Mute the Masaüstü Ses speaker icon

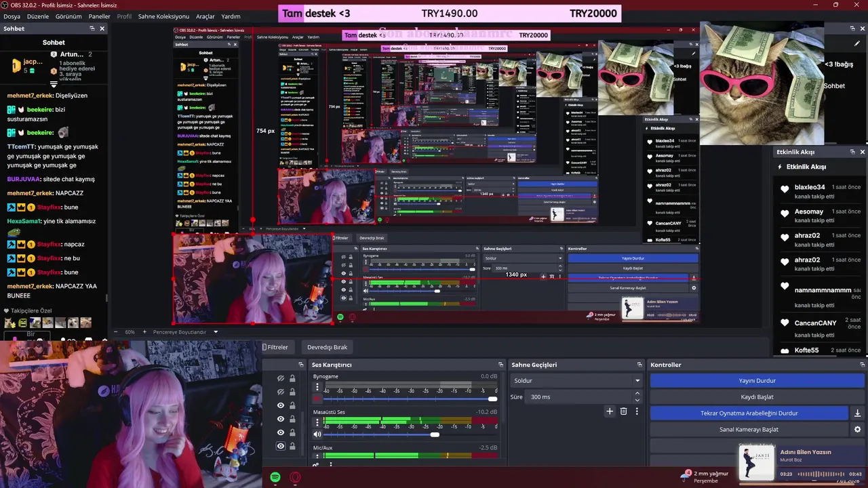coord(317,434)
